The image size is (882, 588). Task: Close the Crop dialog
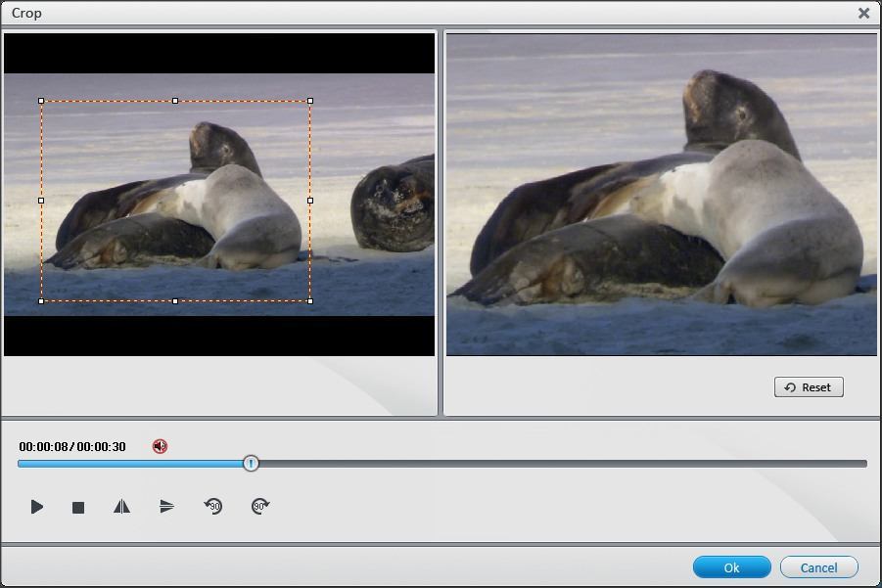864,14
